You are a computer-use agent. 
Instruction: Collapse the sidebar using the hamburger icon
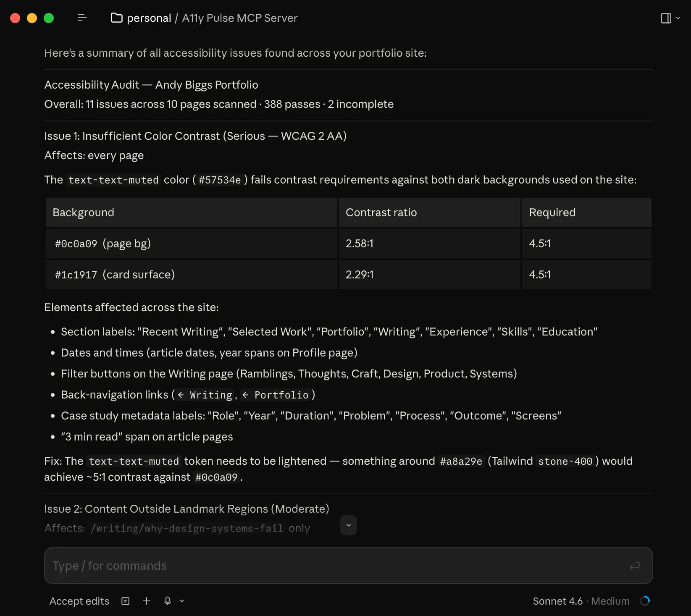82,18
